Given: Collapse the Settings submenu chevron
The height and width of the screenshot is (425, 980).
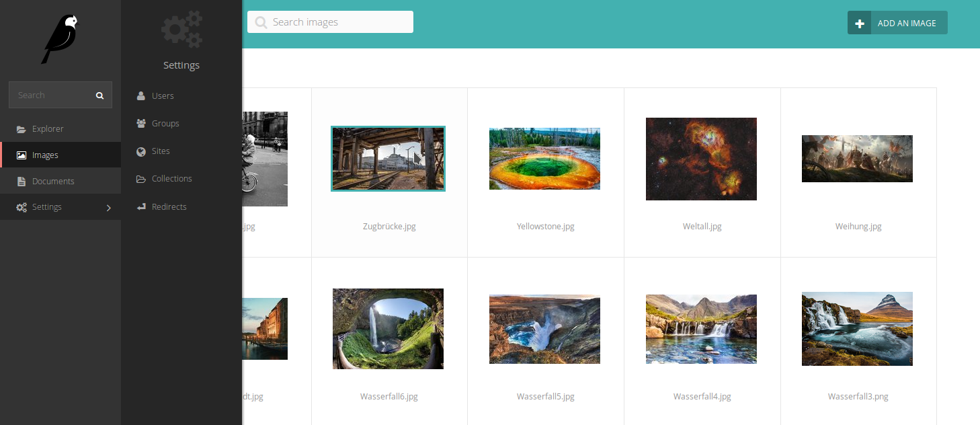Looking at the screenshot, I should coord(109,208).
